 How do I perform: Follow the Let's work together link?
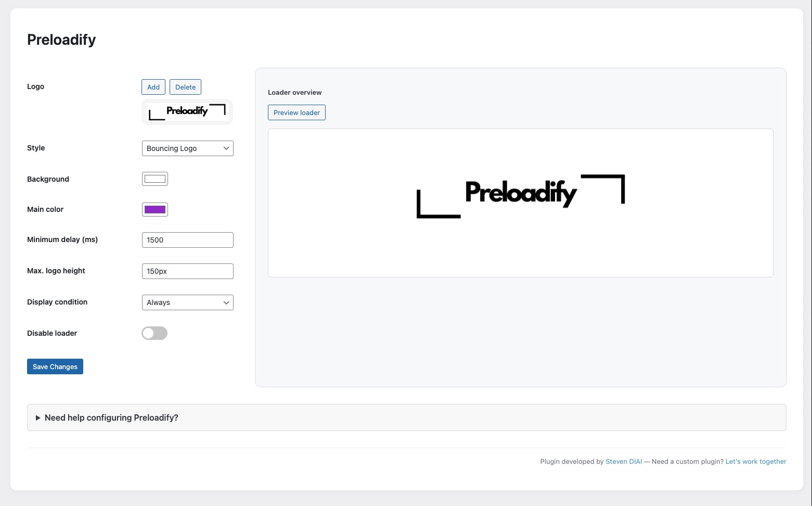click(756, 461)
